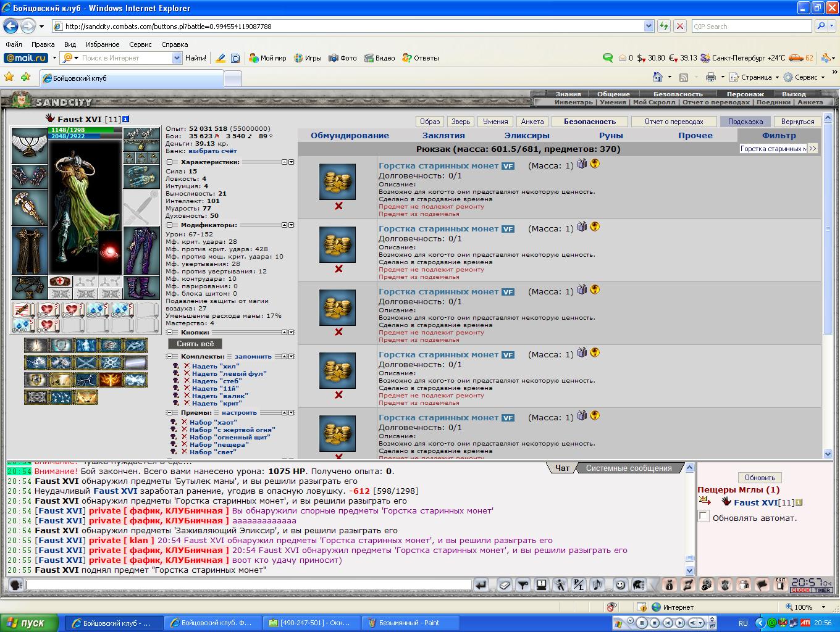This screenshot has width=840, height=632.
Task: Delete the first Горстка старинных монет item
Action: 338,206
